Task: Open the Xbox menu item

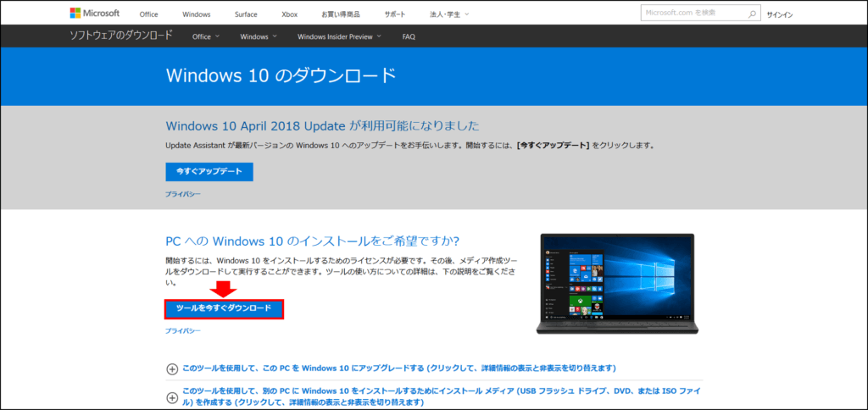Action: coord(289,14)
